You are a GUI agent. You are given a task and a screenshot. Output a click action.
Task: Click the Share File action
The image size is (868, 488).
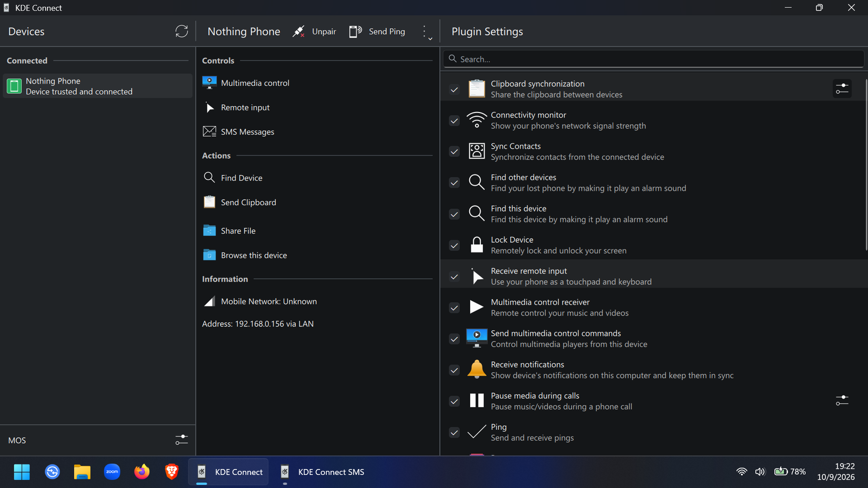coord(317,230)
